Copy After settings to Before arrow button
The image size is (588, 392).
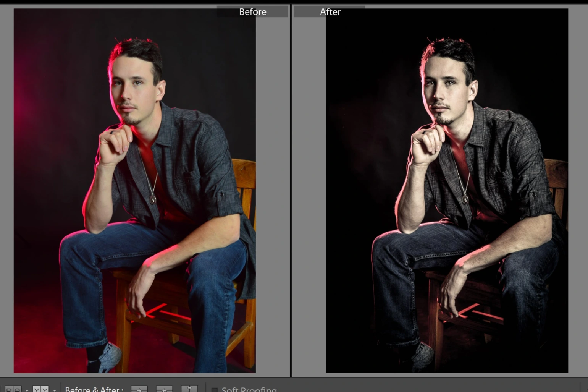(x=164, y=389)
